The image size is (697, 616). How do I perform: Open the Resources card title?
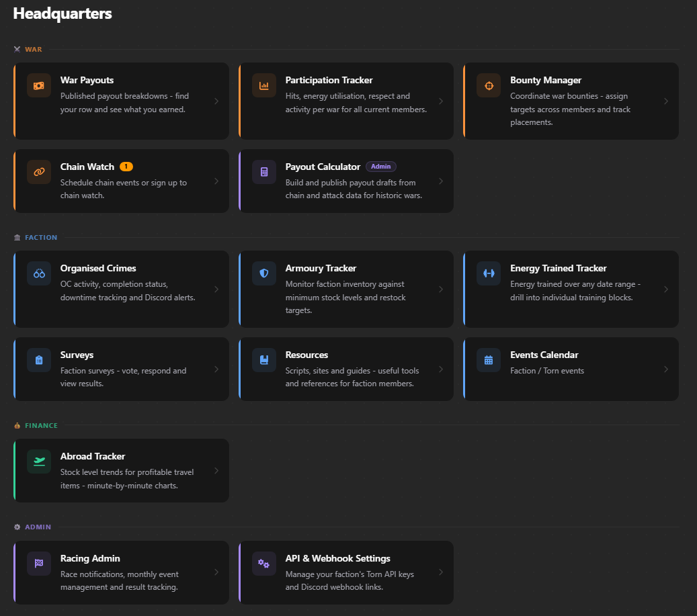coord(306,355)
